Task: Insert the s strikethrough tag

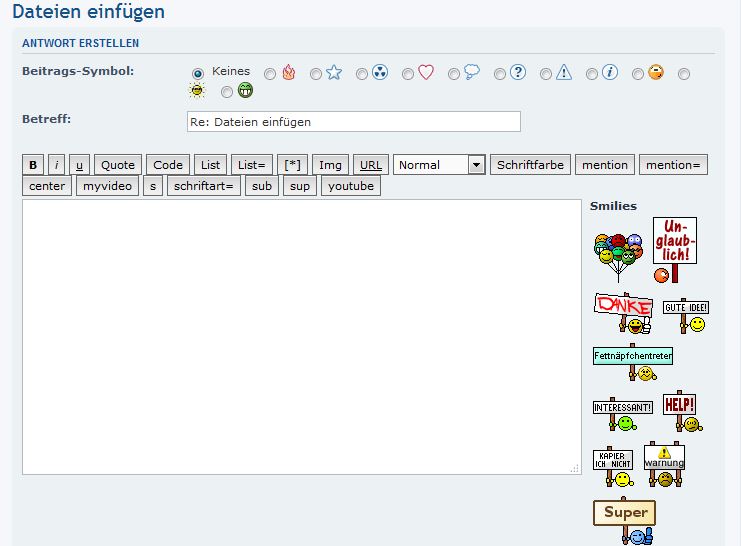Action: pyautogui.click(x=153, y=186)
